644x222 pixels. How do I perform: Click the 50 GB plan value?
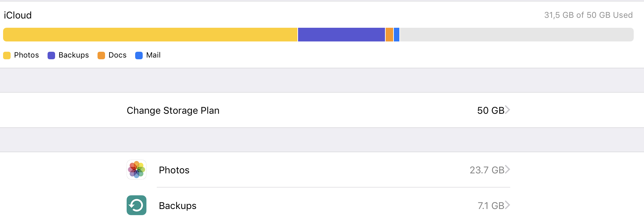pyautogui.click(x=490, y=110)
